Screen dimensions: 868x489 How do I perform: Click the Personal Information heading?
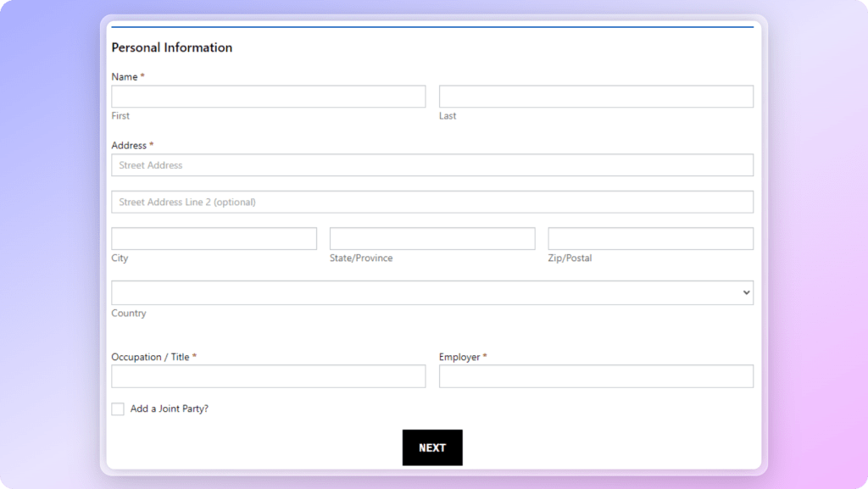pos(172,47)
